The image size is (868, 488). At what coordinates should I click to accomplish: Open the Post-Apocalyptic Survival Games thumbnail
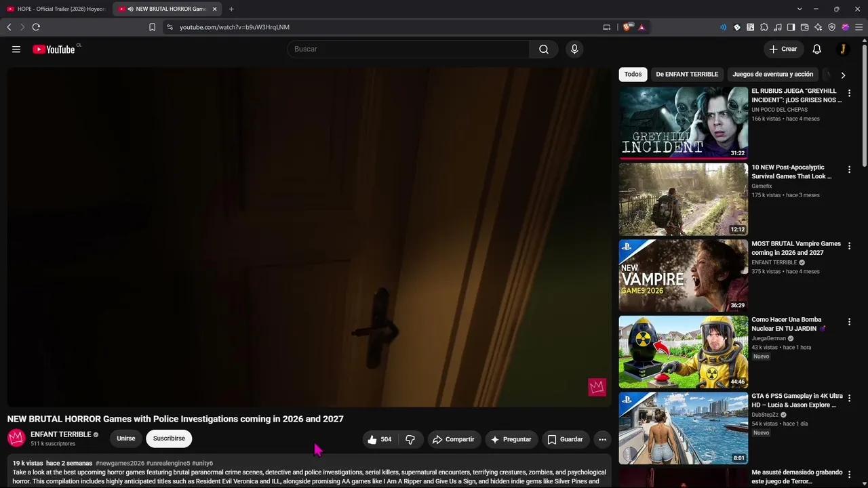684,199
